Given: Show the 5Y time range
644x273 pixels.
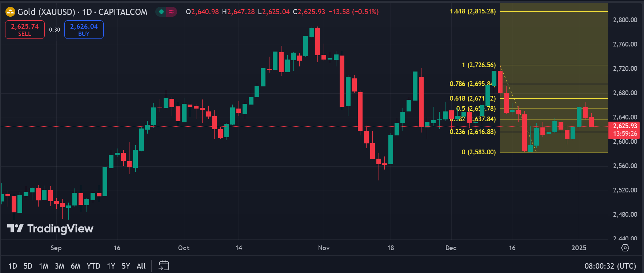Looking at the screenshot, I should pyautogui.click(x=126, y=266).
